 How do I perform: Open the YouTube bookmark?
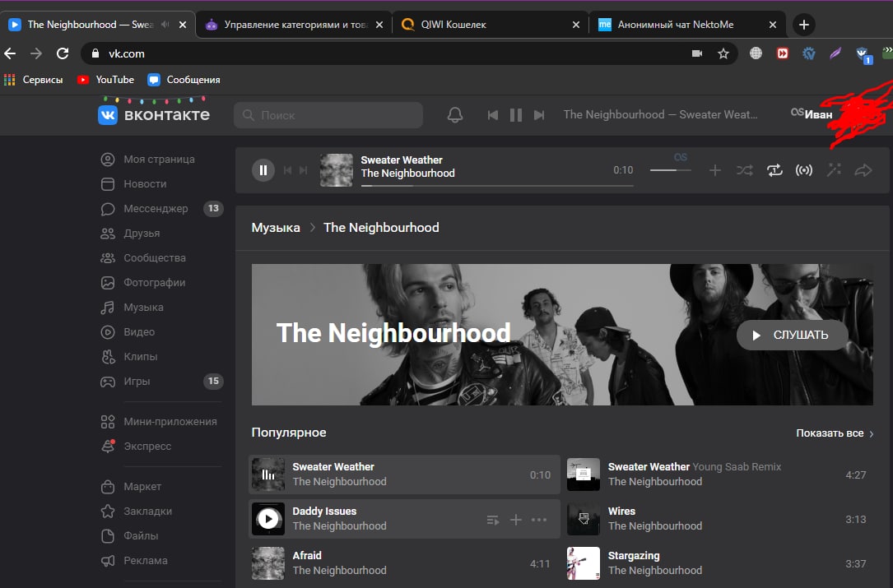click(x=106, y=80)
